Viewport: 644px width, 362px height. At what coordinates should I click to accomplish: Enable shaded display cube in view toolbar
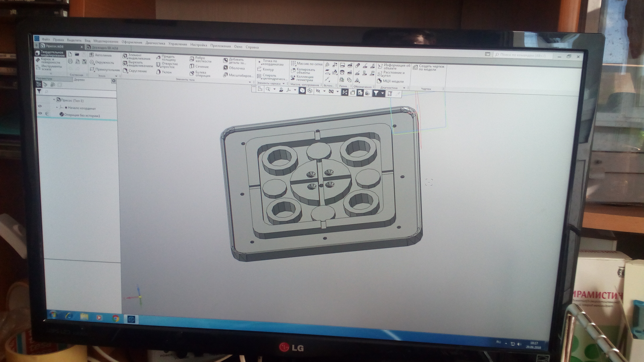(x=302, y=91)
